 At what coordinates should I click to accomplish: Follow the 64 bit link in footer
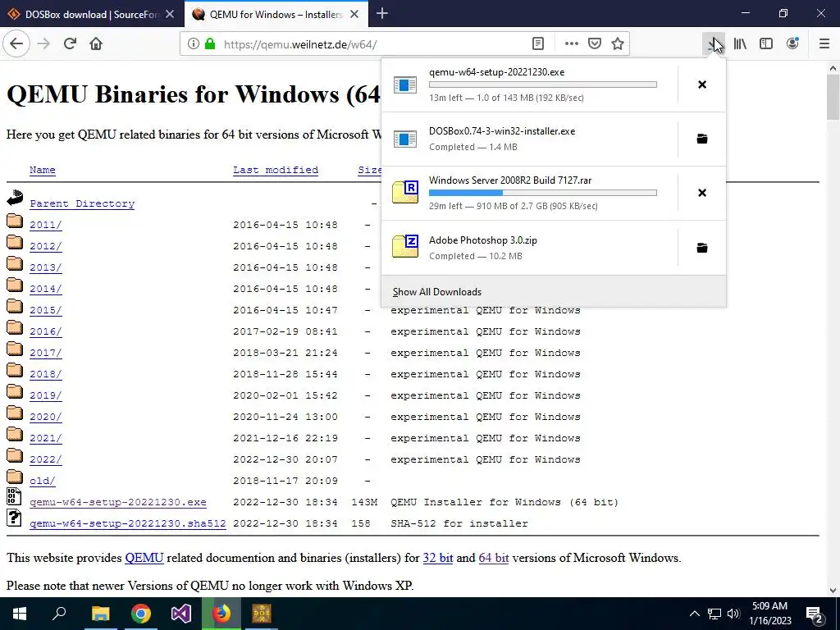[493, 558]
